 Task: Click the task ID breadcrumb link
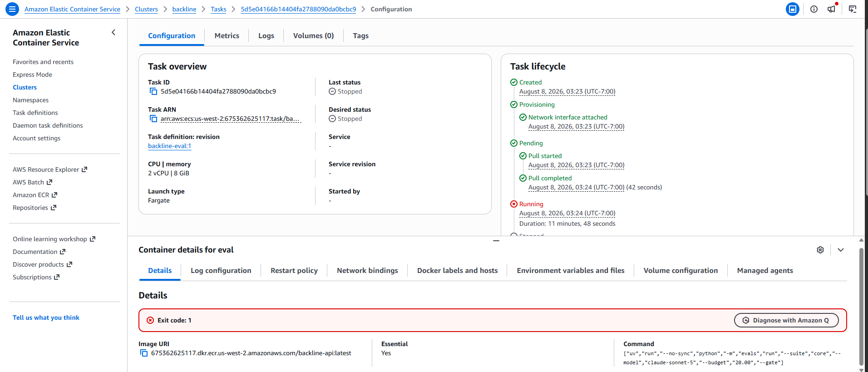[298, 9]
